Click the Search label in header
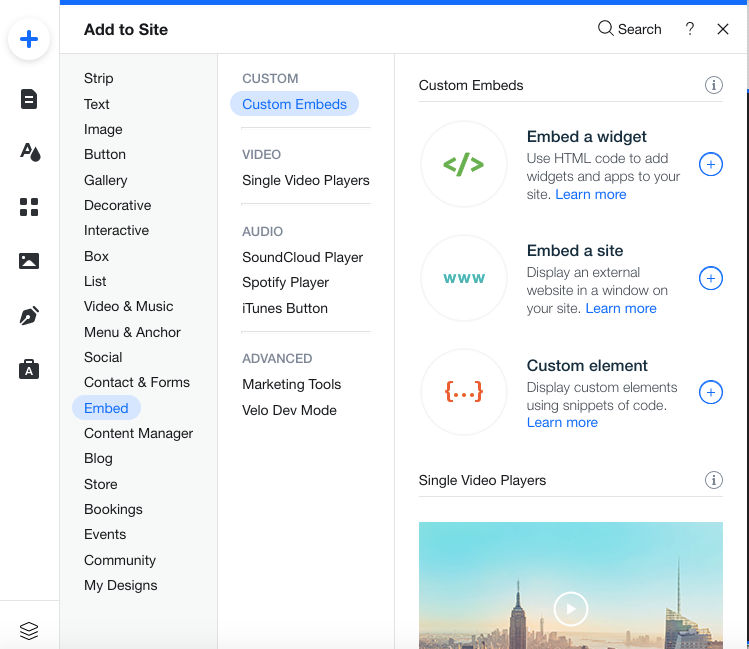 coord(639,29)
